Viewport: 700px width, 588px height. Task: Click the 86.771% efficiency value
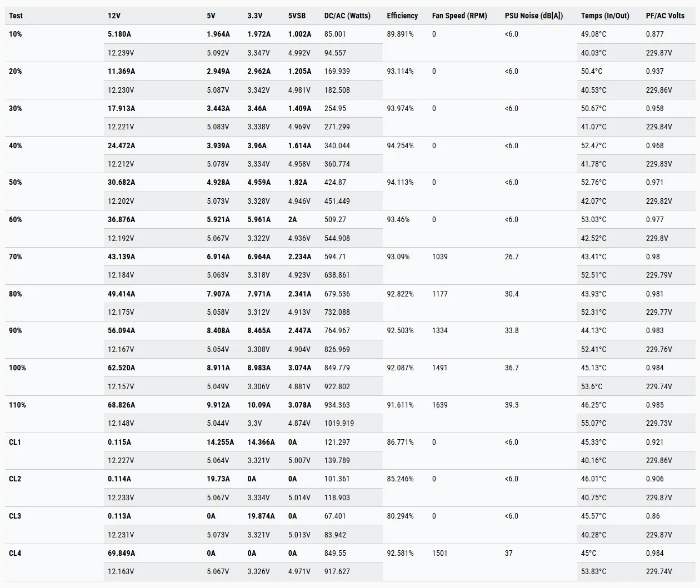tap(400, 442)
